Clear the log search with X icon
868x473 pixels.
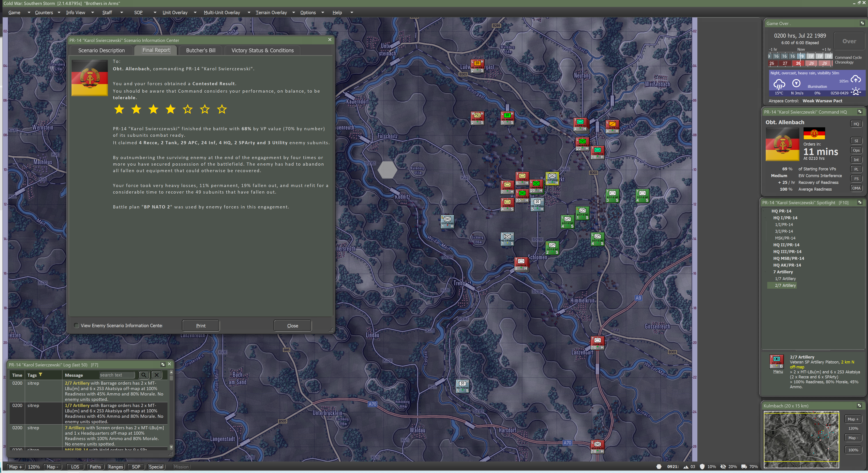[156, 375]
